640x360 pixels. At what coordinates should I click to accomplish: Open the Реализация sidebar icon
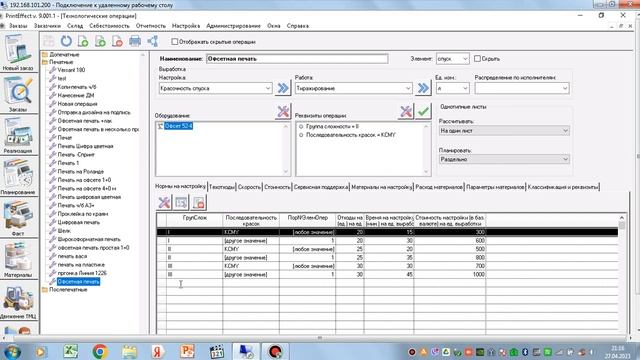coord(18,135)
